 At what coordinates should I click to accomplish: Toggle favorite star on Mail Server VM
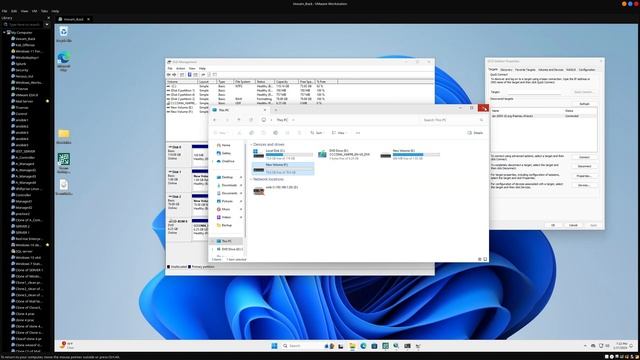click(x=47, y=101)
